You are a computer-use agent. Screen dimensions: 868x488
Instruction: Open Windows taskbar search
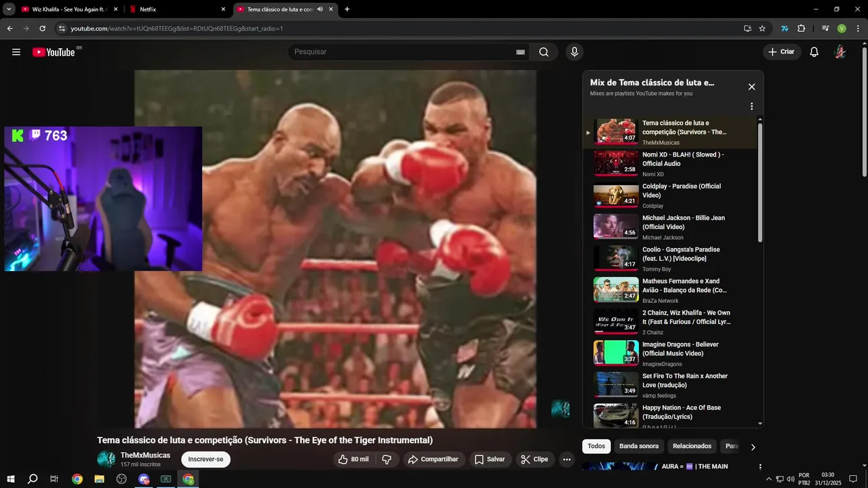point(33,479)
